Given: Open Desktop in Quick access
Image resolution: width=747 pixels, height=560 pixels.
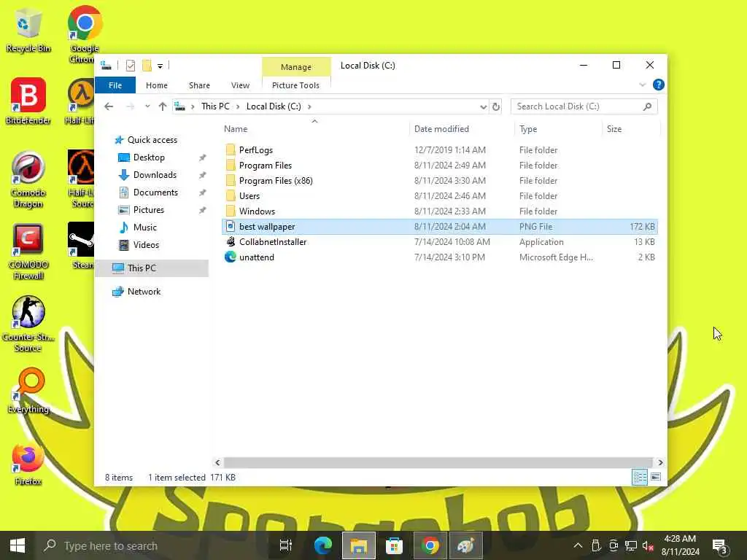Looking at the screenshot, I should [x=149, y=157].
